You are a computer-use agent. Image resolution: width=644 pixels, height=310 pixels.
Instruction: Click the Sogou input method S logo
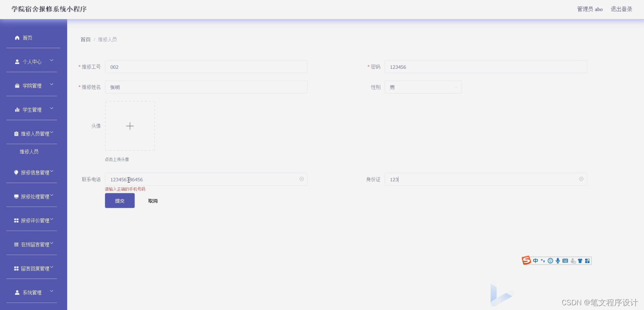point(526,260)
